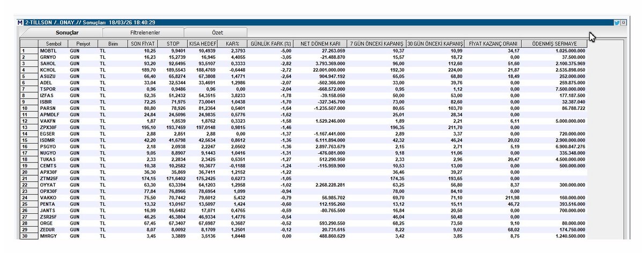
Task: Sort by the SON FİYAT column header
Action: point(142,43)
